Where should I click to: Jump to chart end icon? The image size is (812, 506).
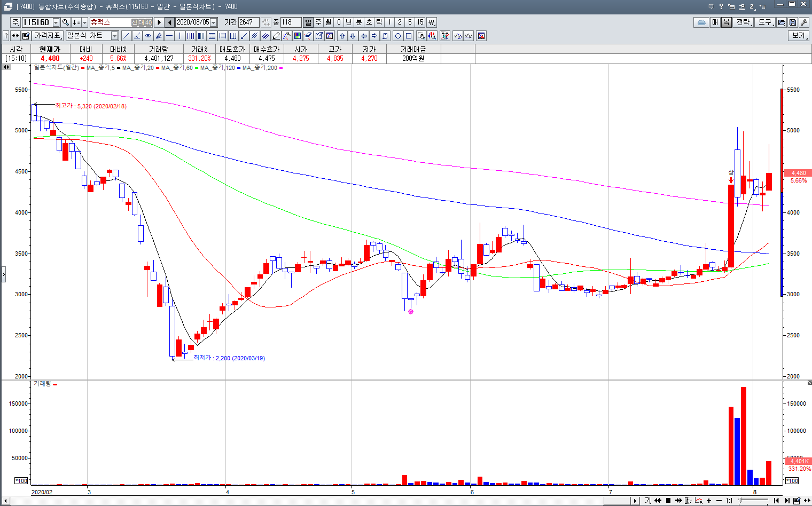[x=787, y=501]
